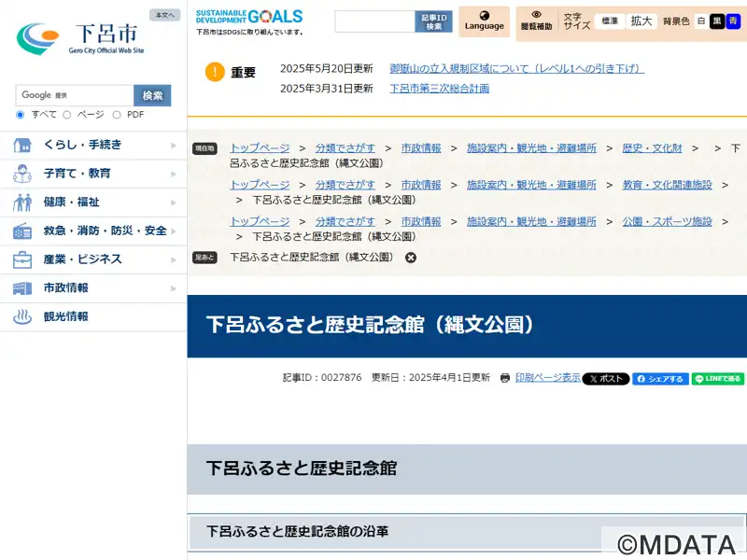Set text size to 標準
747x560 pixels.
pyautogui.click(x=610, y=21)
